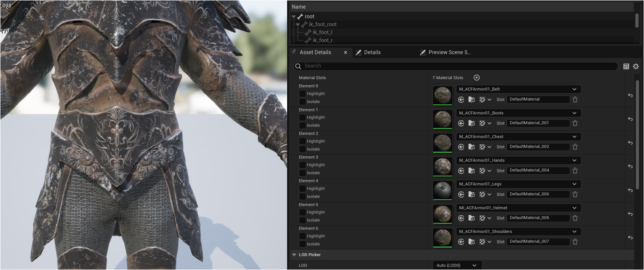
Task: Switch to the Preview Scene Settings tab
Action: pyautogui.click(x=446, y=52)
